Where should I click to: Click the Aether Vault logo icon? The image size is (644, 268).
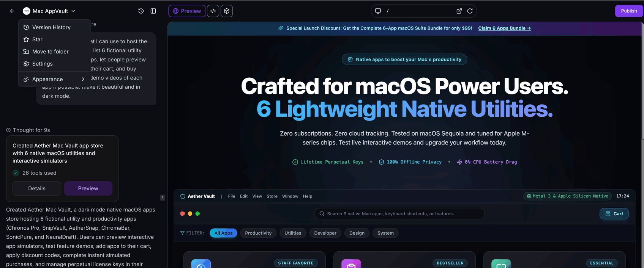(183, 196)
